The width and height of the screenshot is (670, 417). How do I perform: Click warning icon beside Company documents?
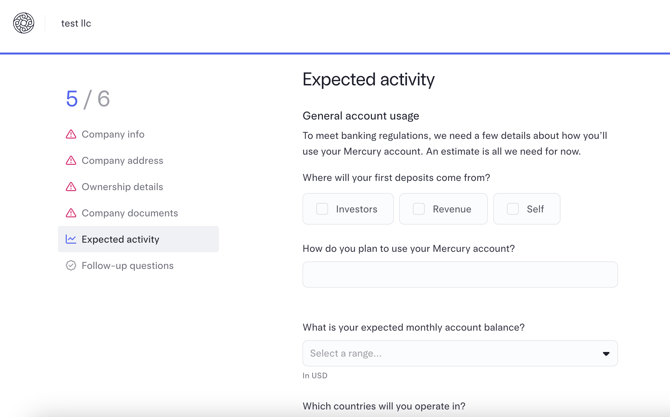click(71, 213)
